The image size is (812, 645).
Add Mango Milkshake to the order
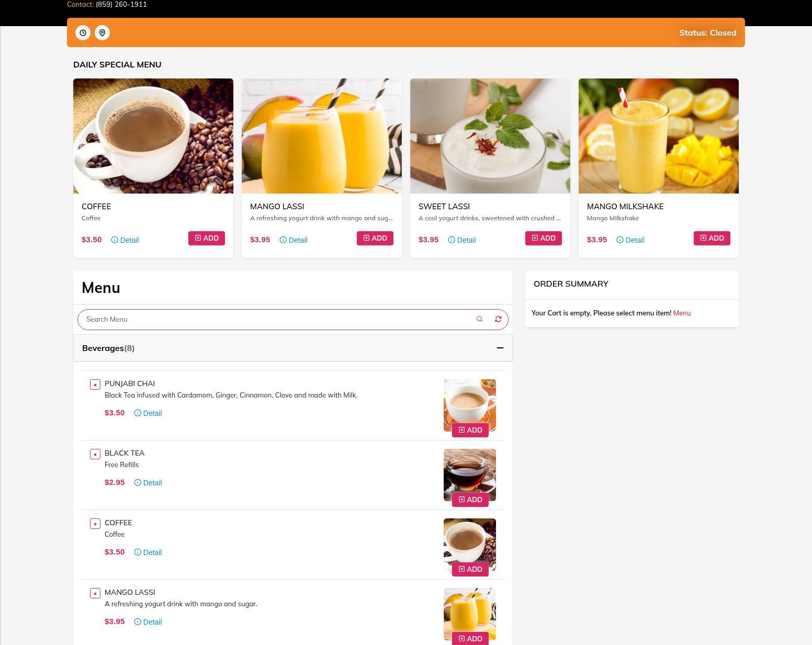click(x=712, y=238)
